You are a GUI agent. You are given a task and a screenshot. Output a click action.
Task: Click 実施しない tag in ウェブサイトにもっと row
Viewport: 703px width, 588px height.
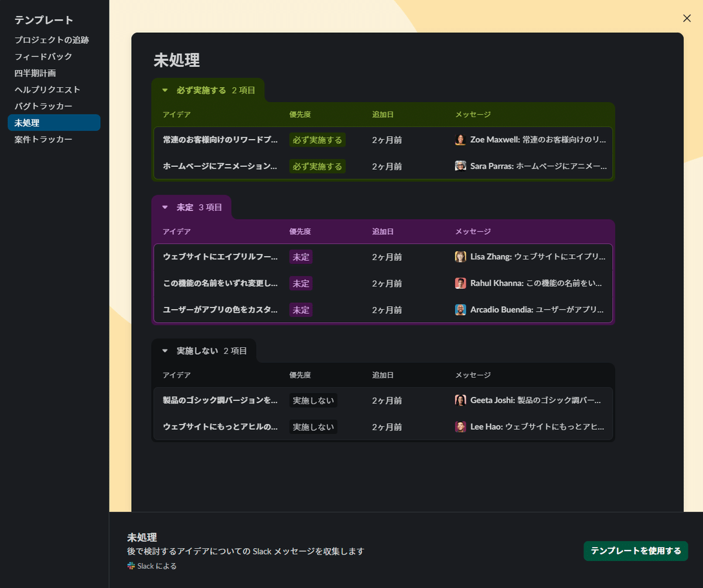[313, 427]
